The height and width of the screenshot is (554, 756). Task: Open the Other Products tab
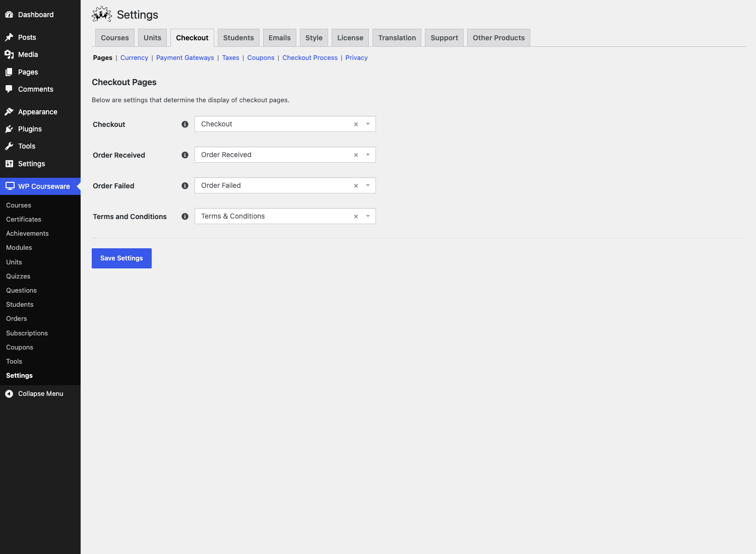(x=499, y=38)
